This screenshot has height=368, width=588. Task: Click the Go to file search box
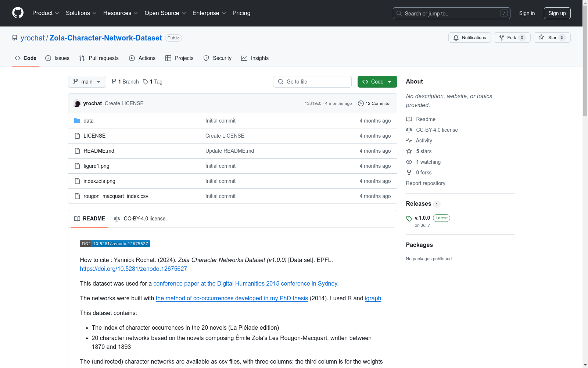312,82
